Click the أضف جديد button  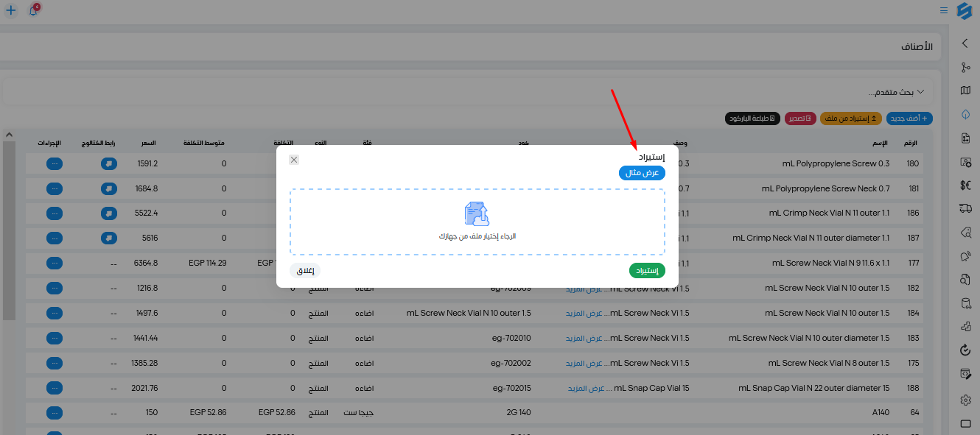pos(909,119)
